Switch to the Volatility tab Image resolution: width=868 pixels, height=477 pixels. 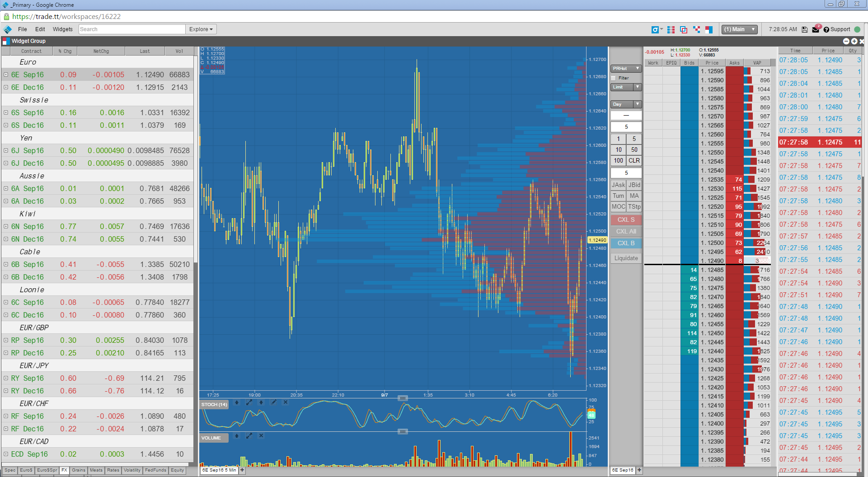click(132, 470)
